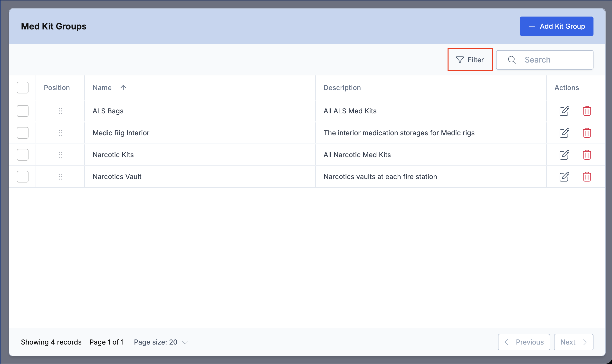Focus the Search input field
Screen dimensions: 612x364
coord(545,60)
